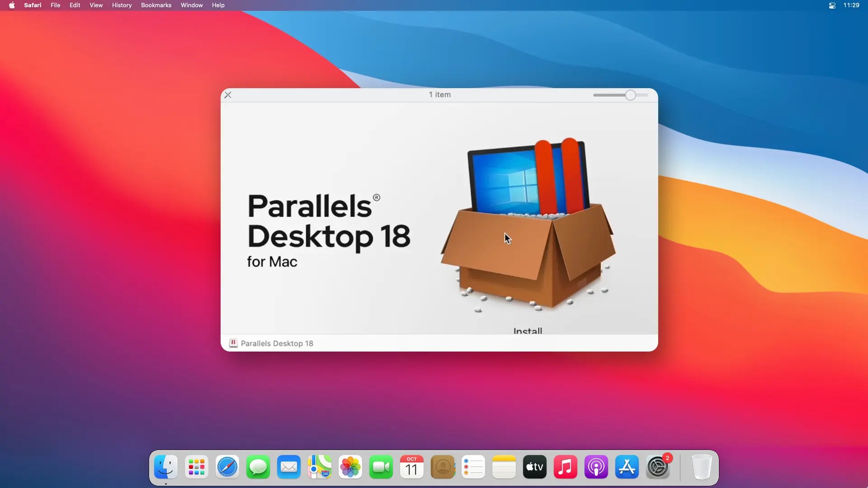Launch Safari from the Dock
This screenshot has width=868, height=488.
(227, 468)
